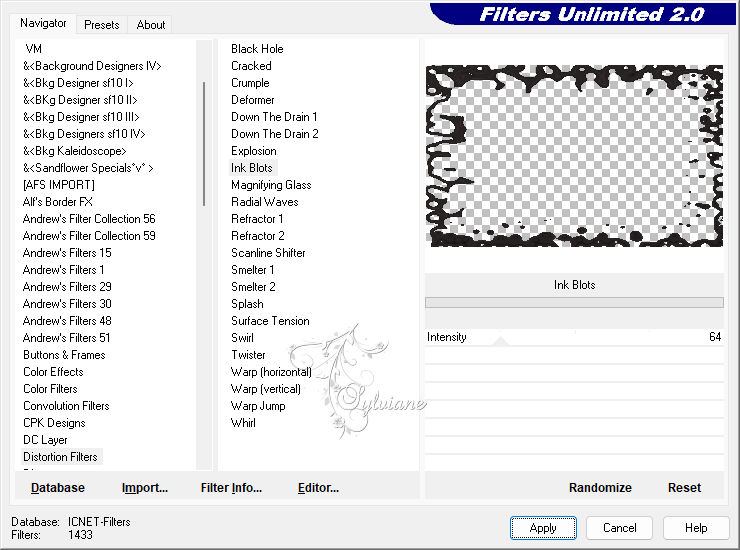
Task: Select Andrew's Filter Collection 59
Action: (x=89, y=236)
